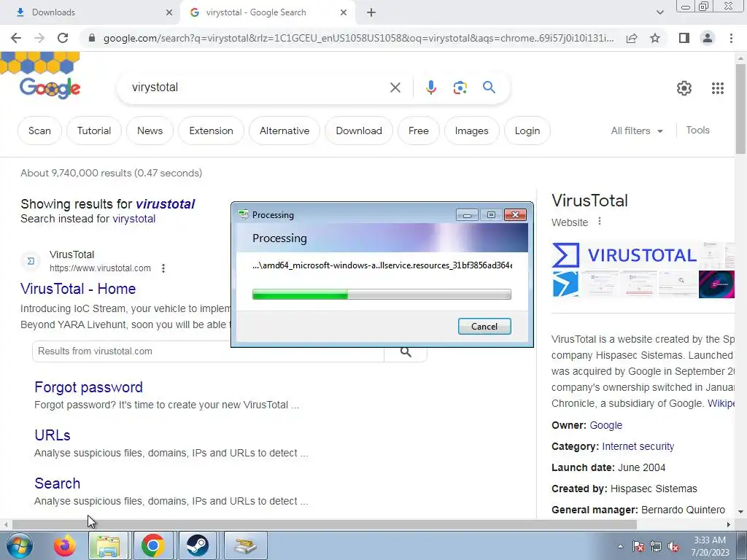Go back using the browser back arrow

(16, 38)
